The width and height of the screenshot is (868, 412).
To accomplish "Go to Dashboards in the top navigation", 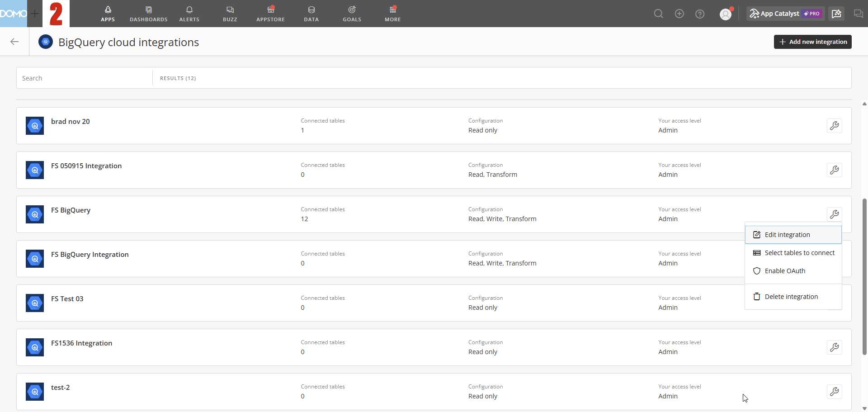I will click(x=148, y=14).
